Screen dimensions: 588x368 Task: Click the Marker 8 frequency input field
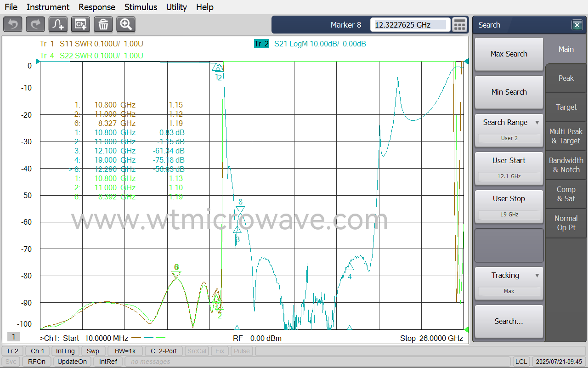coord(409,25)
